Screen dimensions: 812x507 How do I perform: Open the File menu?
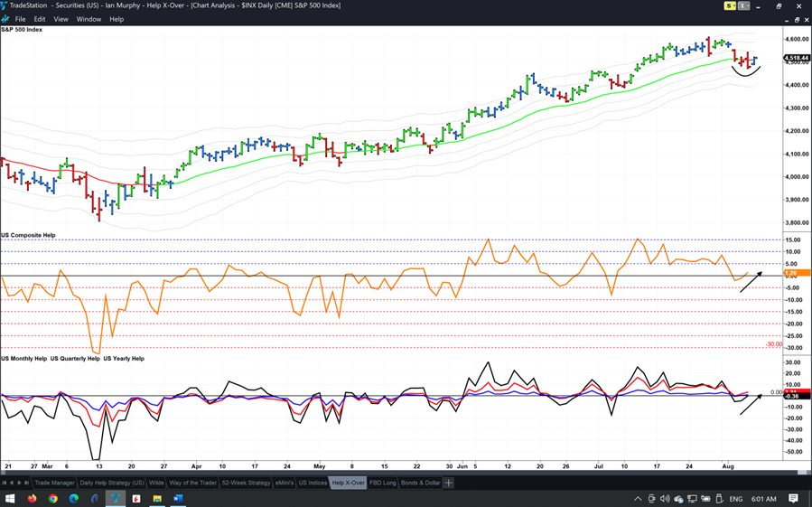coord(20,19)
